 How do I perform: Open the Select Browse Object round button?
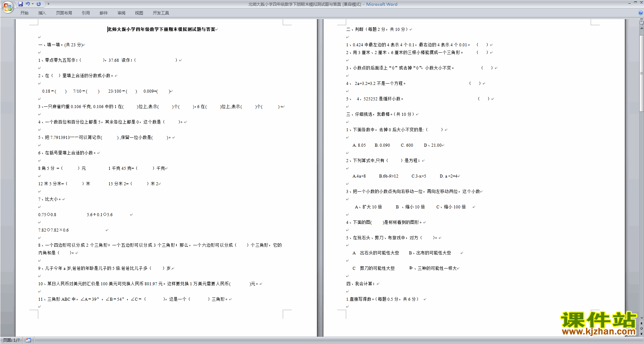[642, 329]
